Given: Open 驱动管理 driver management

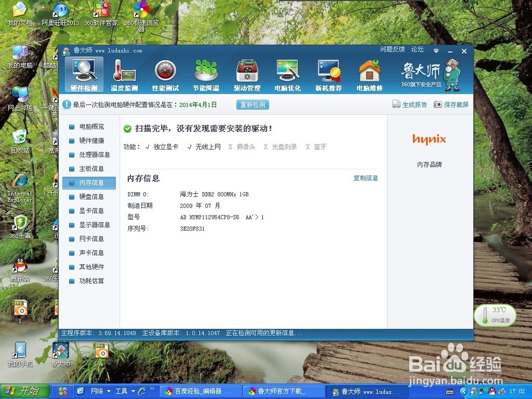Looking at the screenshot, I should [x=247, y=76].
